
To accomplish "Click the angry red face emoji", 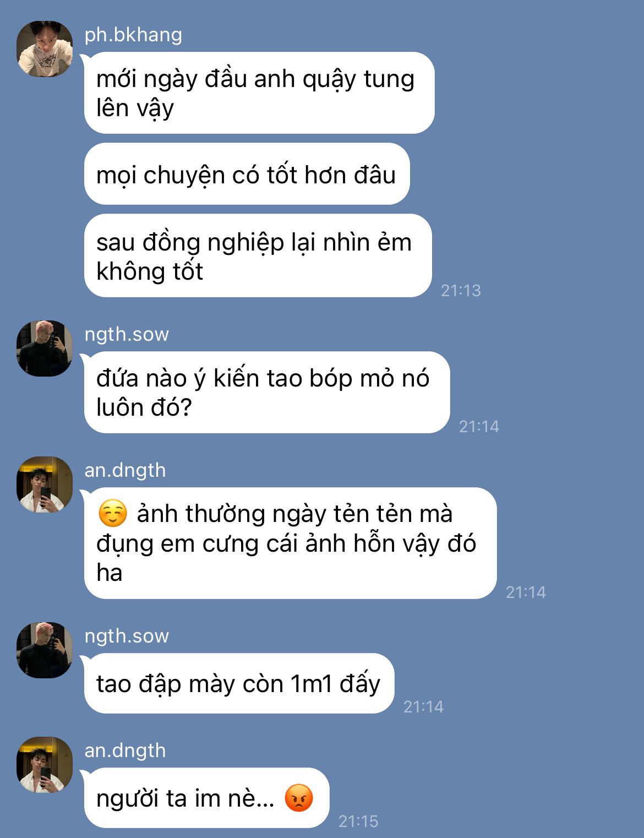I will click(299, 798).
